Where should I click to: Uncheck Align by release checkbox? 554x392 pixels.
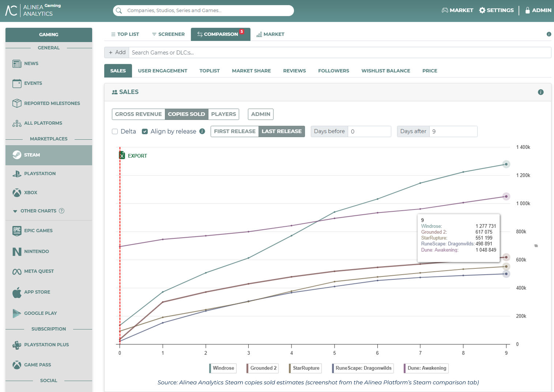point(145,132)
